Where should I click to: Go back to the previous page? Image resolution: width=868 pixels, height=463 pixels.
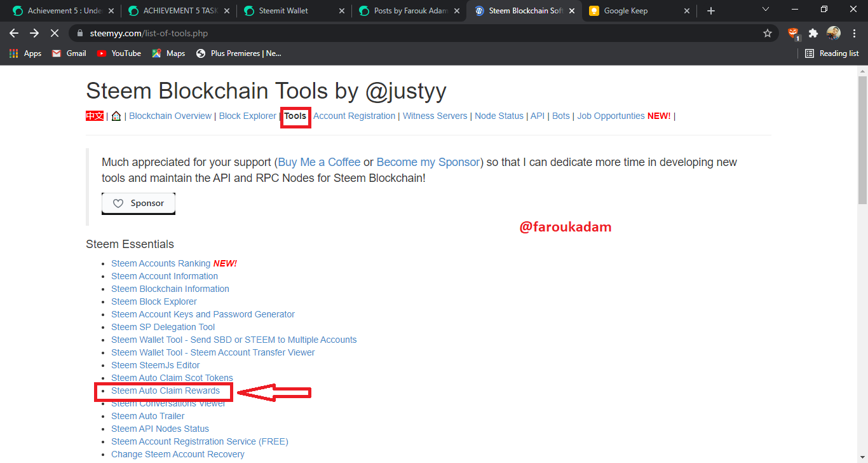[x=14, y=33]
